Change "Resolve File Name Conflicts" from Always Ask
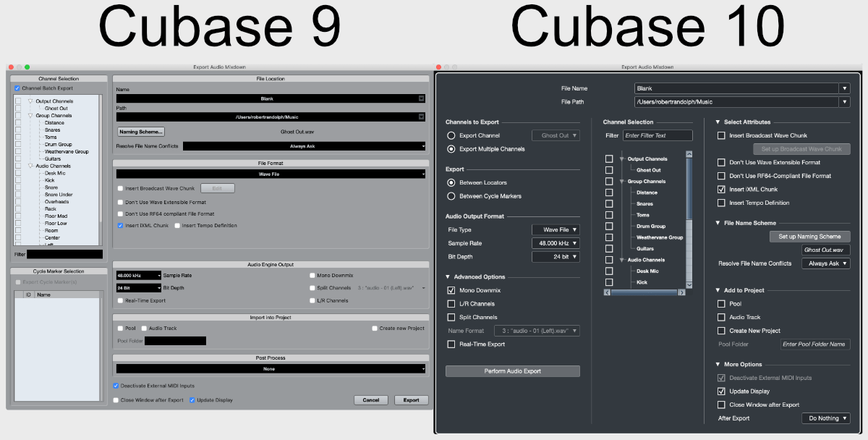Viewport: 868px width, 440px height. click(x=825, y=263)
